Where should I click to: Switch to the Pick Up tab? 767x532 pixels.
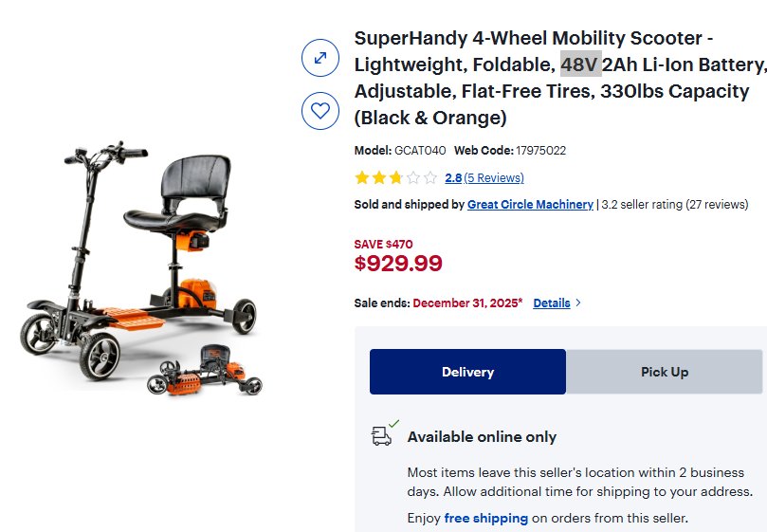click(x=664, y=372)
